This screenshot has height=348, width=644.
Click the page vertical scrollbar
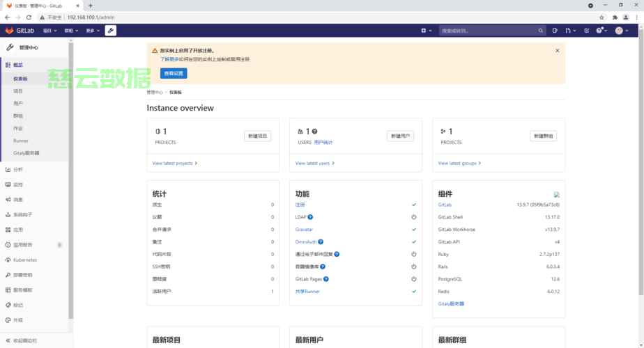(641, 162)
